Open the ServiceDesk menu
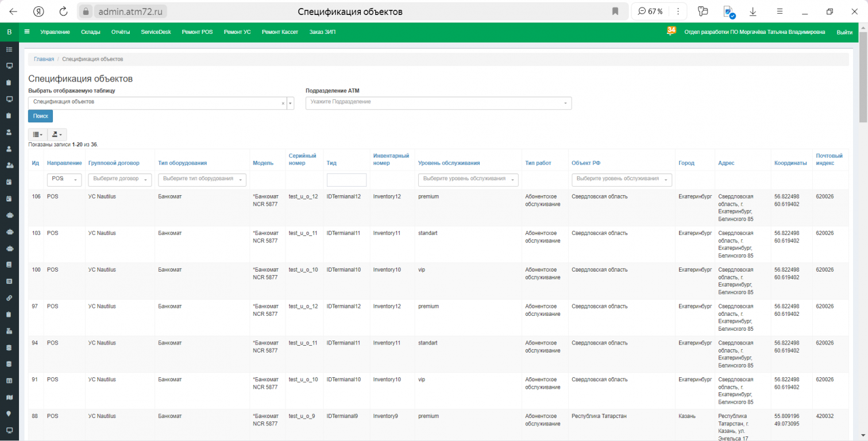This screenshot has height=441, width=868. [156, 32]
